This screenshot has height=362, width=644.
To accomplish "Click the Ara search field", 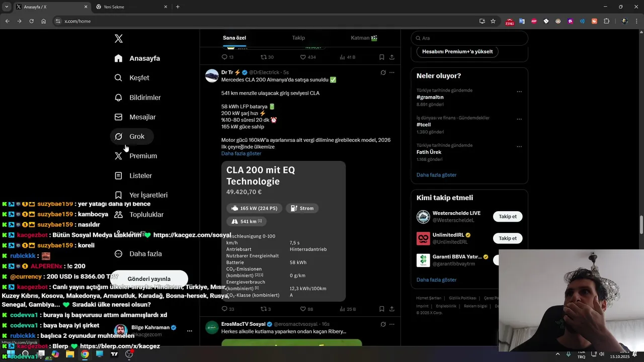I will click(x=469, y=38).
